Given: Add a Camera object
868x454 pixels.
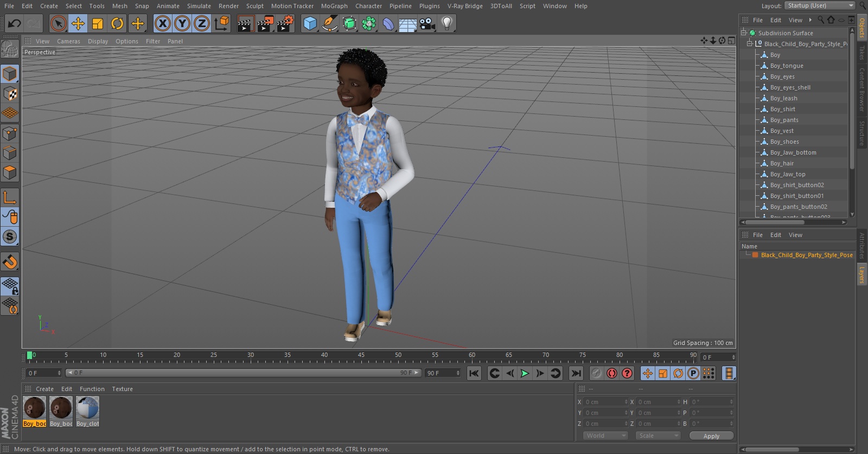Looking at the screenshot, I should [427, 23].
